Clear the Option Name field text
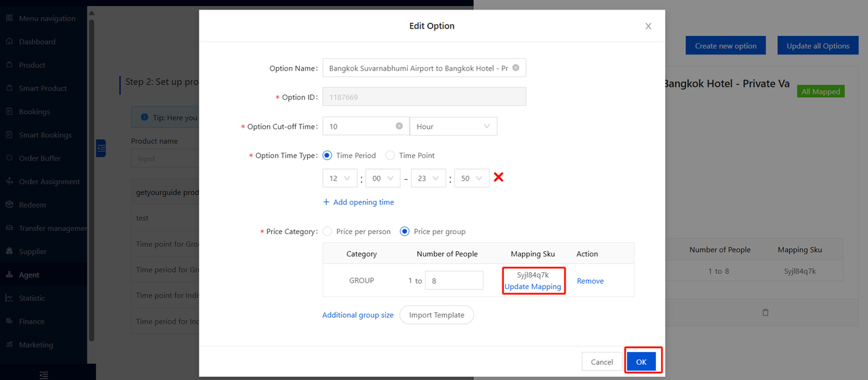The width and height of the screenshot is (868, 380). coord(515,68)
